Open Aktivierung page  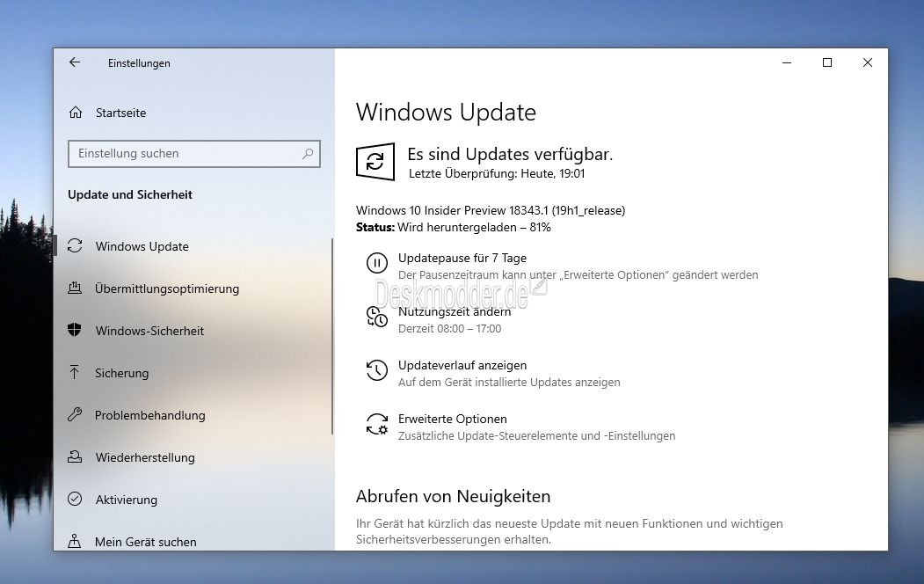(x=127, y=500)
